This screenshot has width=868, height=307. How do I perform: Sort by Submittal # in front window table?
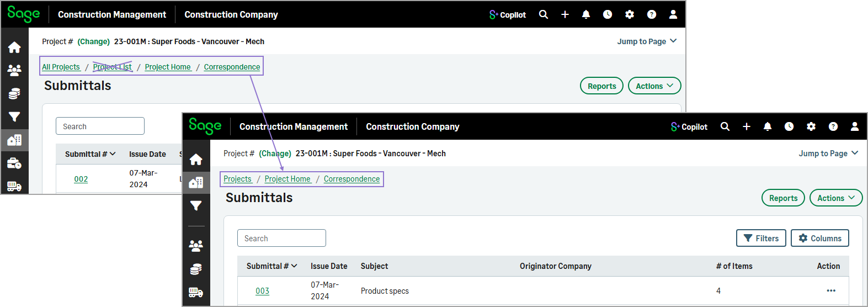tap(272, 266)
